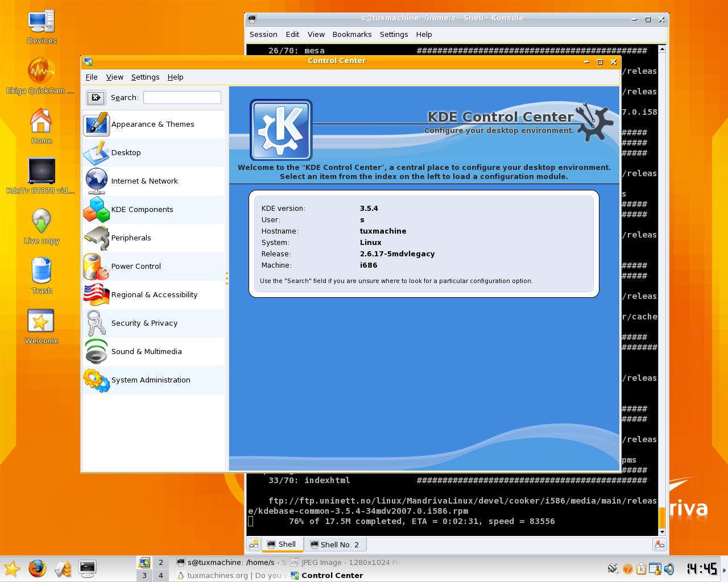Open the Appearance & Themes category
The height and width of the screenshot is (582, 728).
[154, 124]
